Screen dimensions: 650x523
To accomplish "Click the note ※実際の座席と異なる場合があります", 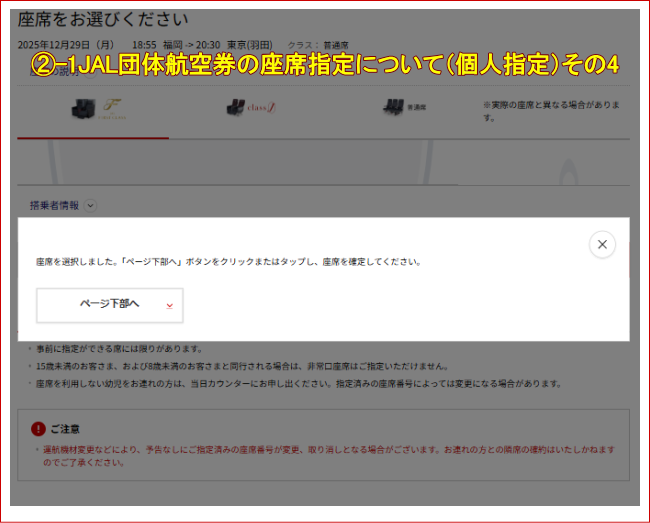I will (551, 111).
